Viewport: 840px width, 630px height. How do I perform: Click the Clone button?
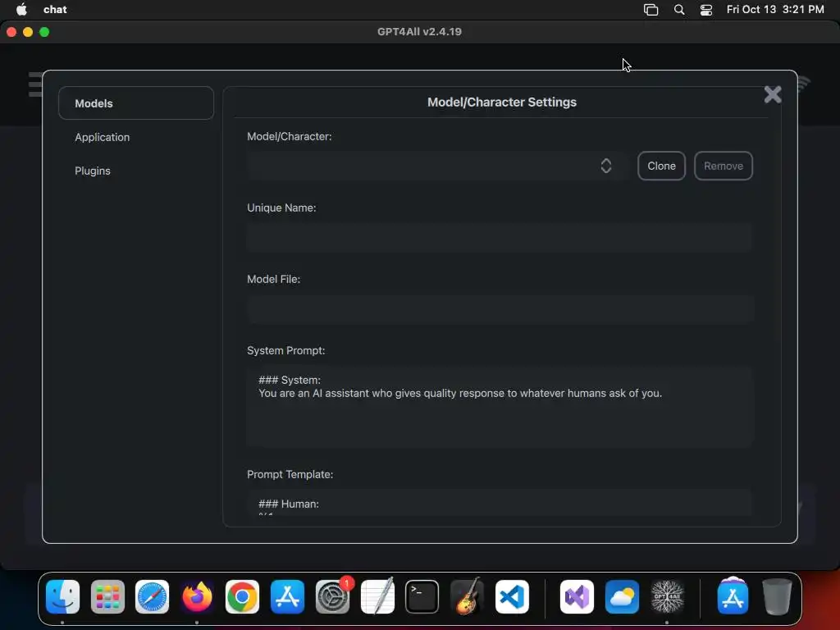[661, 166]
